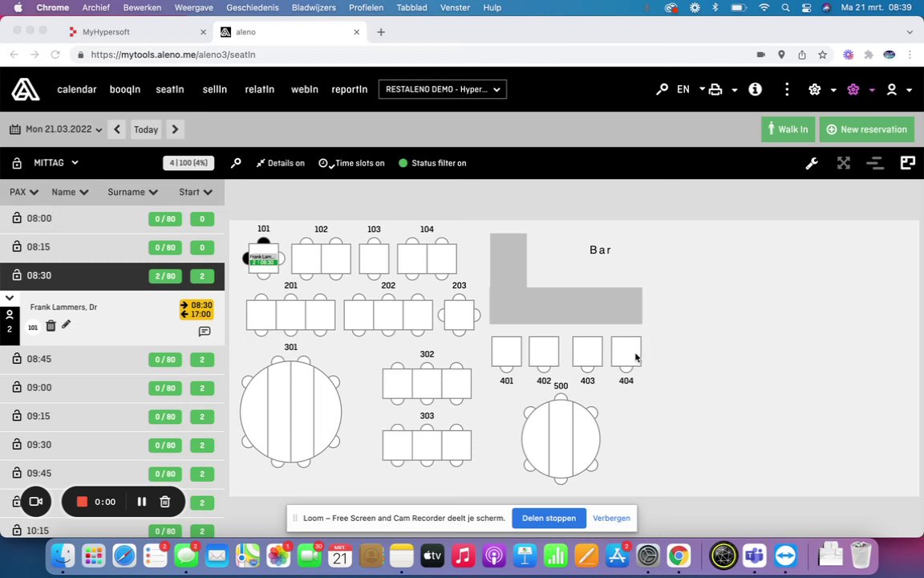Image resolution: width=924 pixels, height=578 pixels.
Task: Click the aleno logo icon
Action: pos(26,90)
